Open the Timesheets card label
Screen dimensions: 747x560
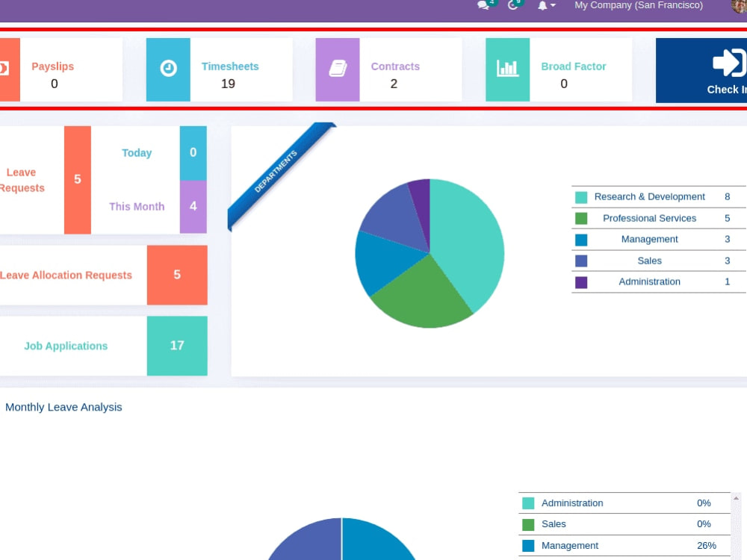pos(230,66)
